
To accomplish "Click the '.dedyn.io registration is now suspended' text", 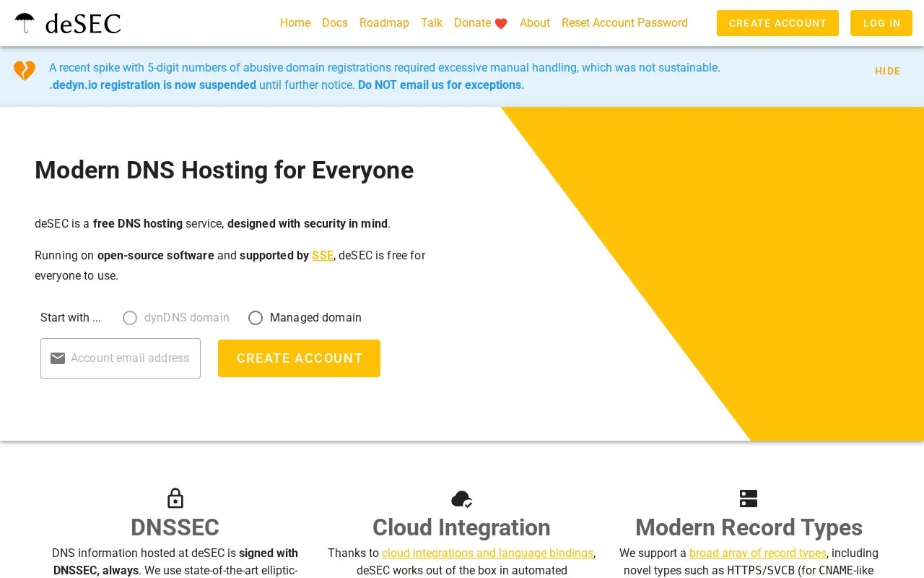I will (x=152, y=85).
